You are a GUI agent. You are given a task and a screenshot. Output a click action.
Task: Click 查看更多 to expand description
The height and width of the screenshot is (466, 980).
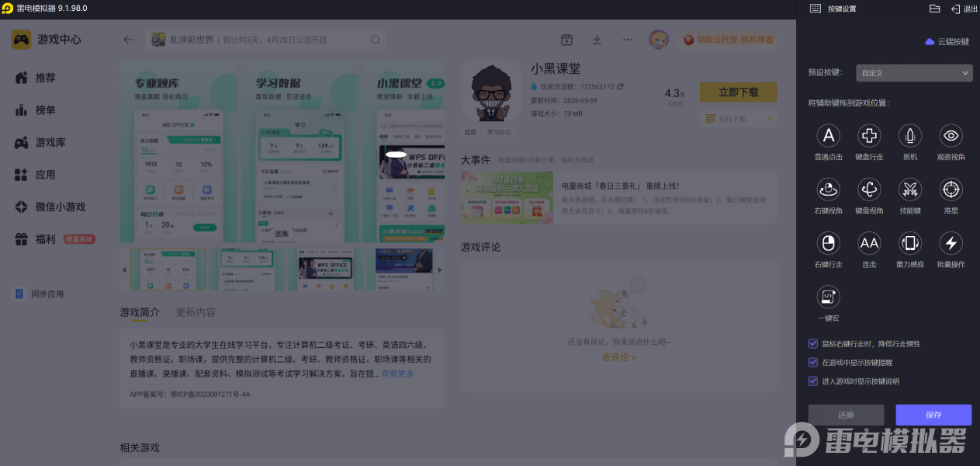pyautogui.click(x=397, y=374)
